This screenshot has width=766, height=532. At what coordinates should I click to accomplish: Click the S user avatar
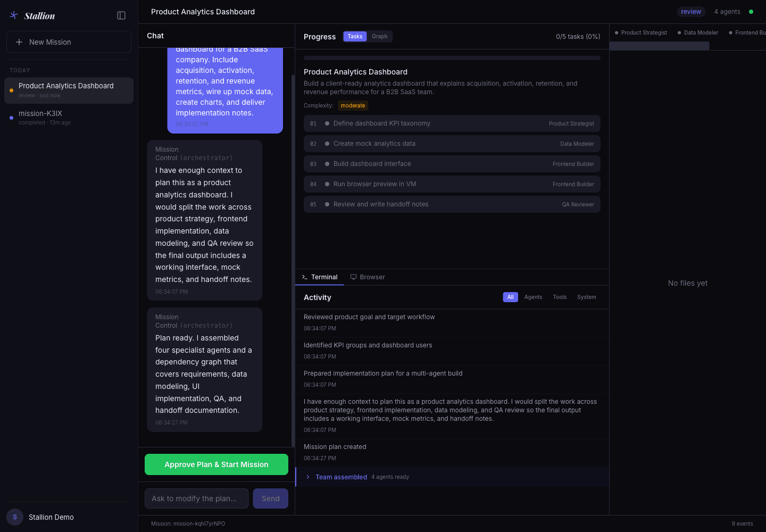click(15, 517)
